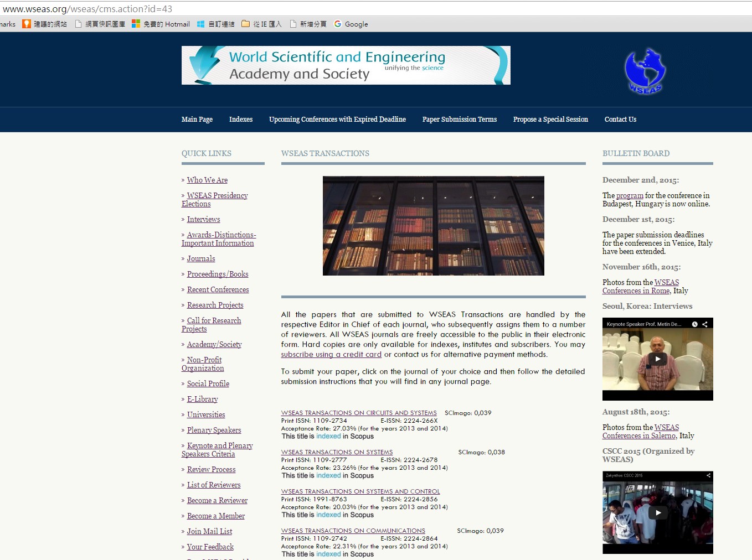Click indexed link under Systems and Control
This screenshot has height=560, width=752.
click(x=328, y=515)
